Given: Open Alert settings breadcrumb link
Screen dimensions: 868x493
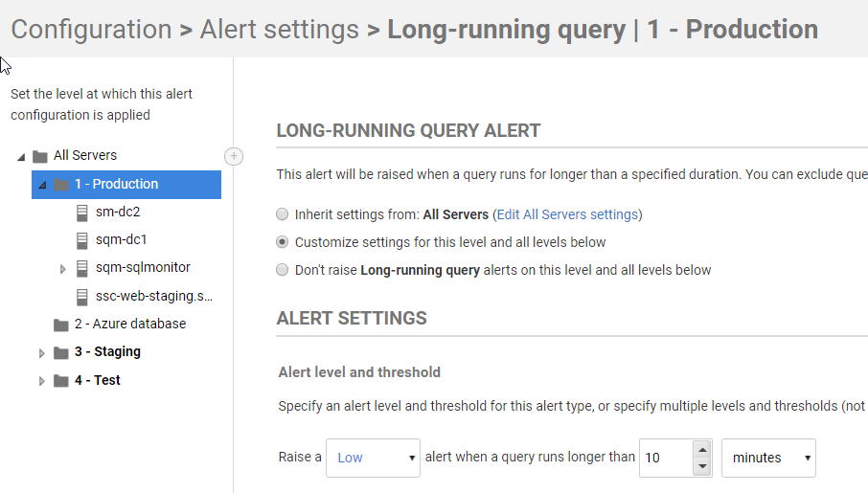Looking at the screenshot, I should pos(279,30).
